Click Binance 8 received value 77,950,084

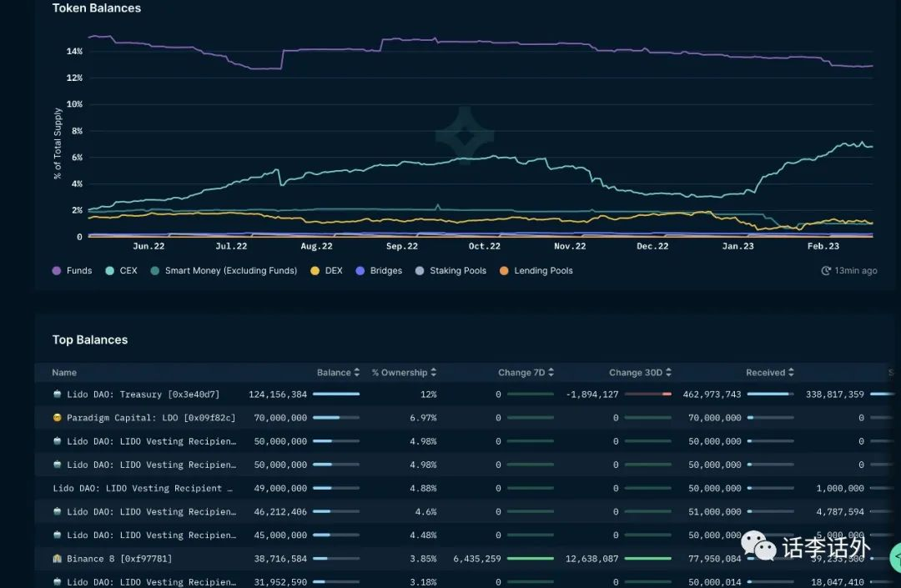[715, 559]
